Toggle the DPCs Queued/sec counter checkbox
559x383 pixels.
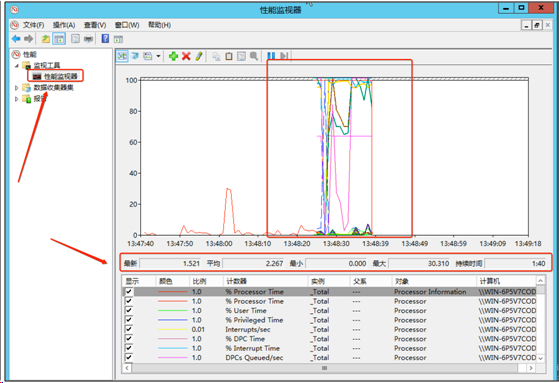click(x=129, y=357)
